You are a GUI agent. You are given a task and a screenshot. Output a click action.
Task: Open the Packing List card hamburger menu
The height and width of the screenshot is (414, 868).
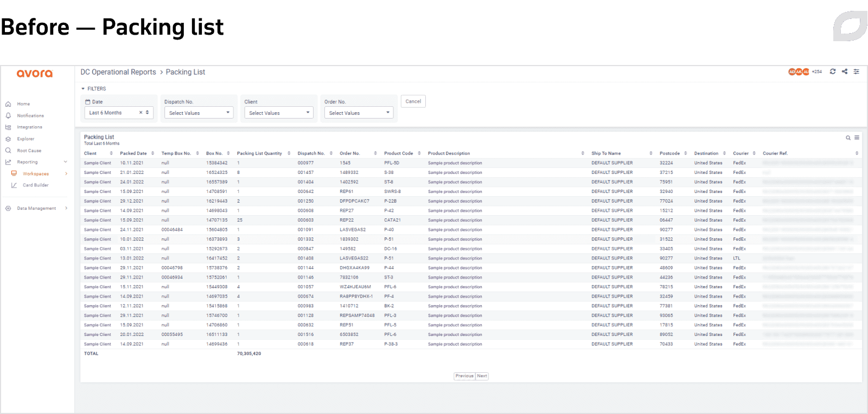click(x=857, y=138)
